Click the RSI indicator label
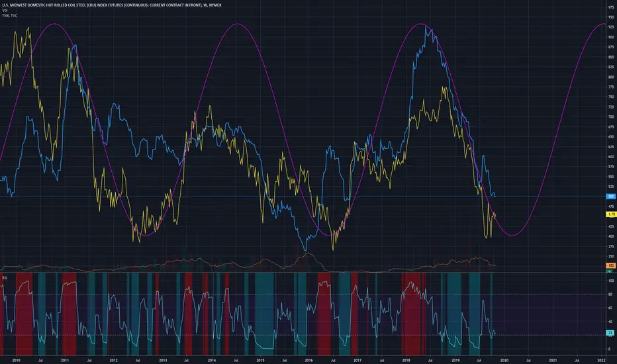Viewport: 617px width, 364px height. click(x=5, y=278)
